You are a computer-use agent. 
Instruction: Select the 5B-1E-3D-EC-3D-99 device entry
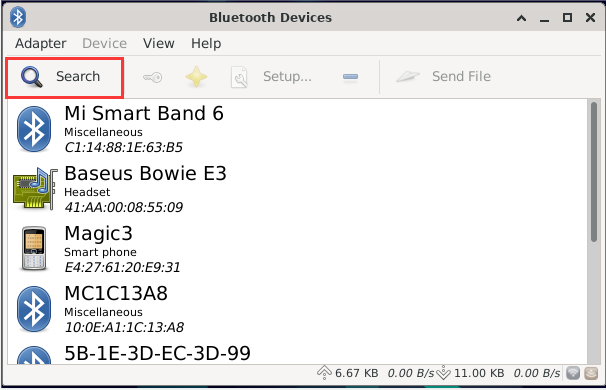click(x=298, y=353)
